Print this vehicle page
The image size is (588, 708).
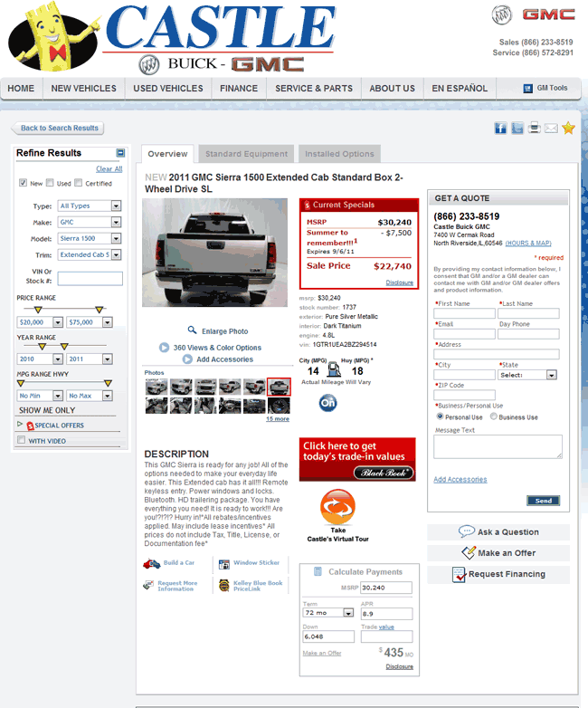pos(535,129)
